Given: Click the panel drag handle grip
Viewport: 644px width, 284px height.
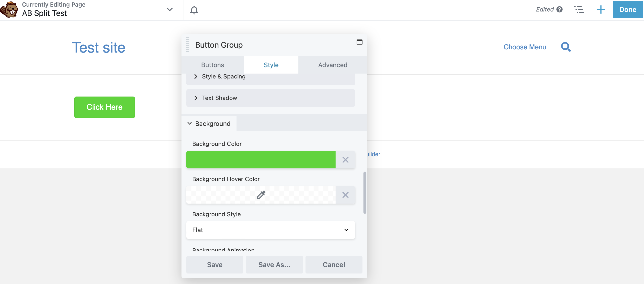Looking at the screenshot, I should coord(188,45).
